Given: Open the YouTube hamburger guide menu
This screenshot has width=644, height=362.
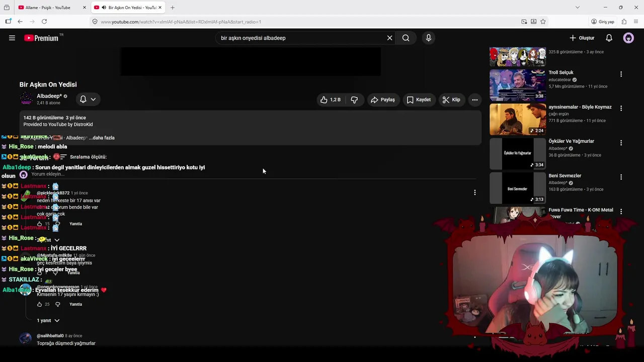Looking at the screenshot, I should (12, 38).
